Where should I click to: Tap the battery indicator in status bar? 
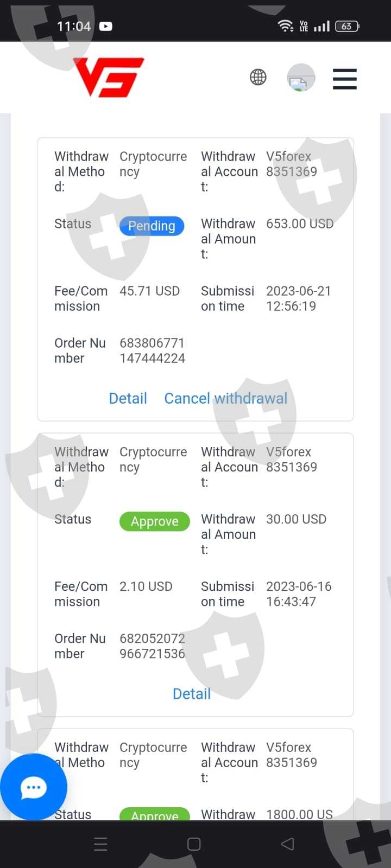347,26
